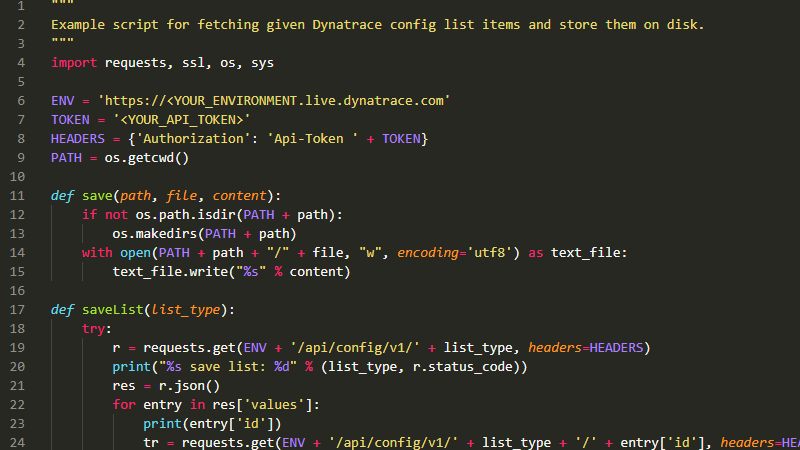Click the 'print' call on line 20

coord(132,367)
